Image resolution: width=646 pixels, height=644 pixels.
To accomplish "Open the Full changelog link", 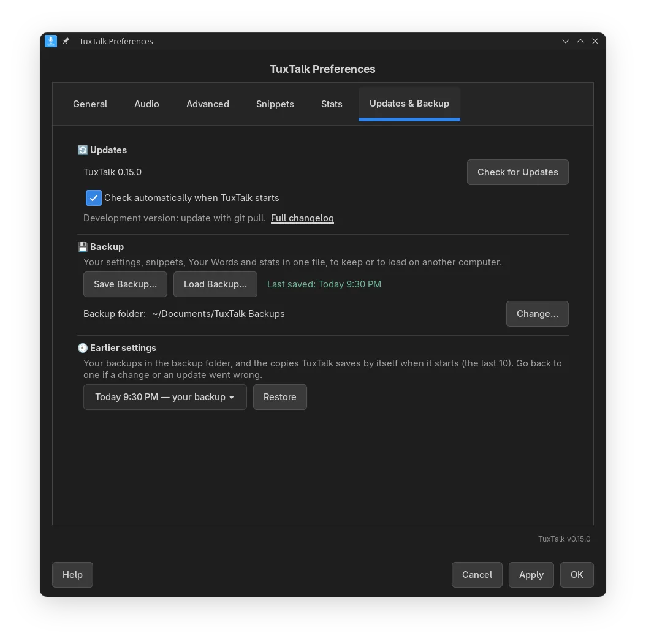I will 302,218.
